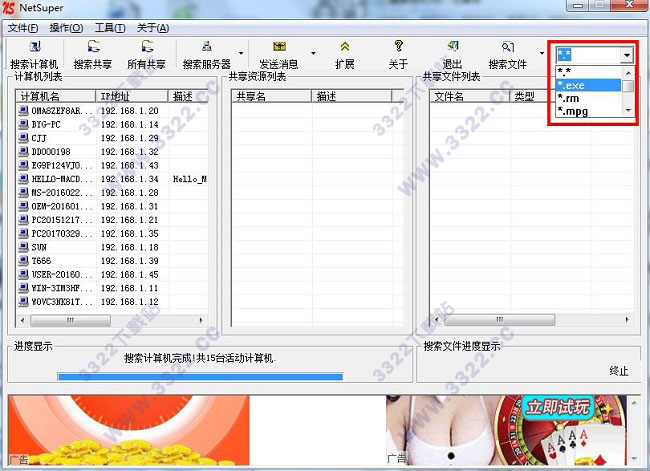The width and height of the screenshot is (650, 471).
Task: Open the 操作(O) menu
Action: 66,28
